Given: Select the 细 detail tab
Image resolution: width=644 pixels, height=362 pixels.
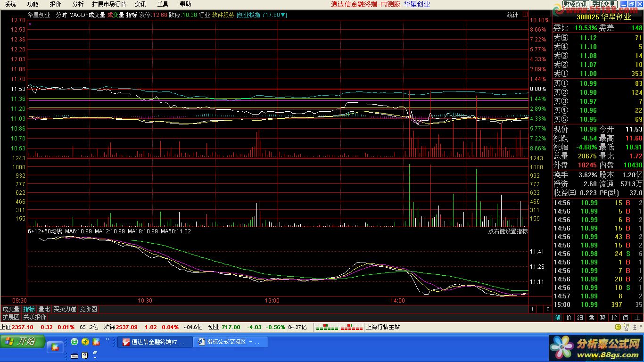Looking at the screenshot, I should 580,318.
